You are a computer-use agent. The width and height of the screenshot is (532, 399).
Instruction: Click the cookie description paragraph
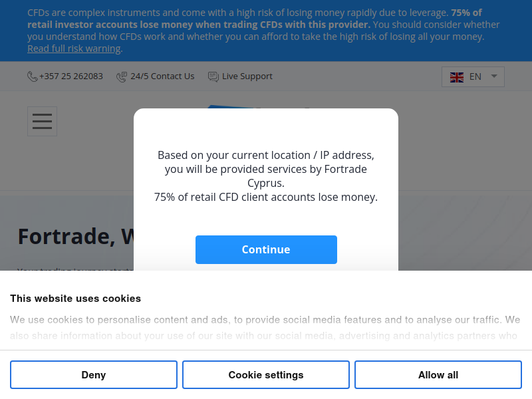pos(265,327)
